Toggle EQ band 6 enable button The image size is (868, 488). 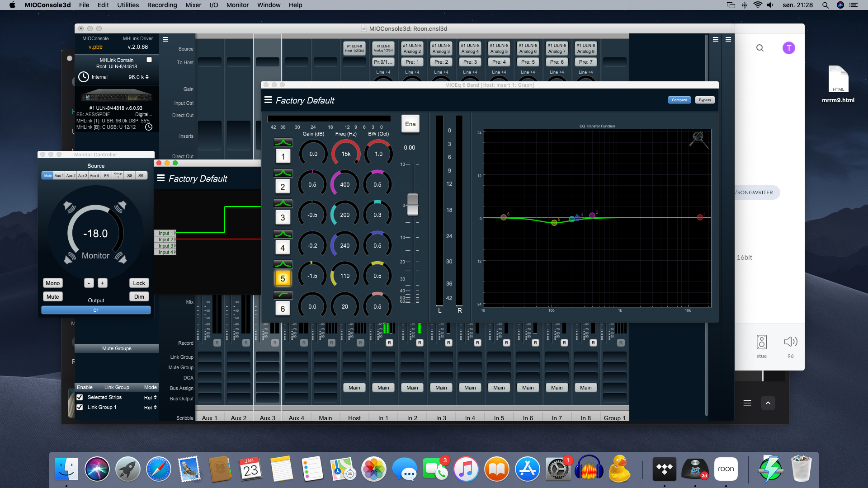tap(283, 309)
